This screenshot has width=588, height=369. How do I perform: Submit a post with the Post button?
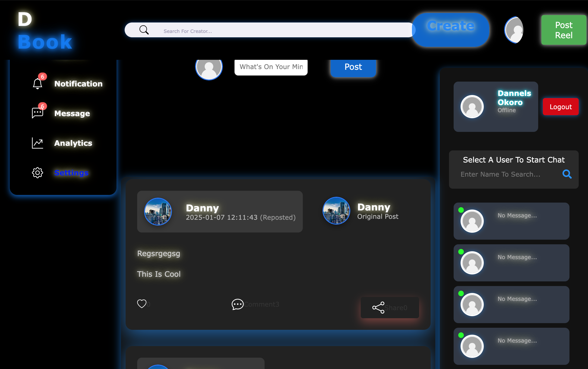pyautogui.click(x=353, y=67)
